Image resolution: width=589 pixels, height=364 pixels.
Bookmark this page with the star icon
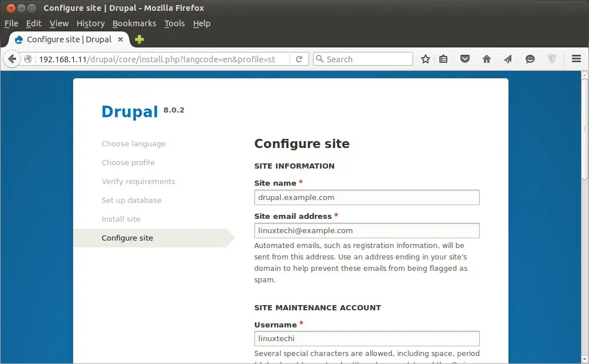[425, 59]
